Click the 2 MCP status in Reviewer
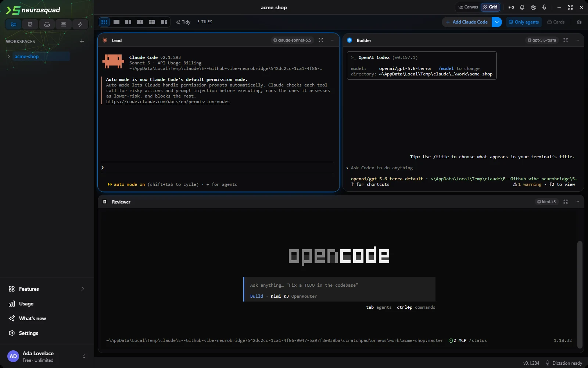The image size is (588, 368). (x=458, y=340)
